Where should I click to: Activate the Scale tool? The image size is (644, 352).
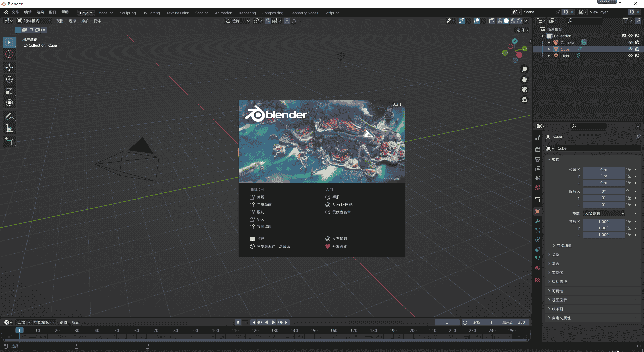click(x=9, y=91)
